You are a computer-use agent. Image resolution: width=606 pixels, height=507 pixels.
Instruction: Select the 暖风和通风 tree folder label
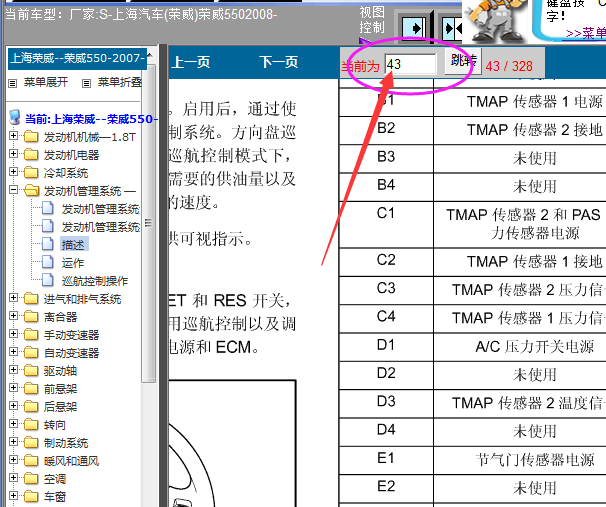71,461
